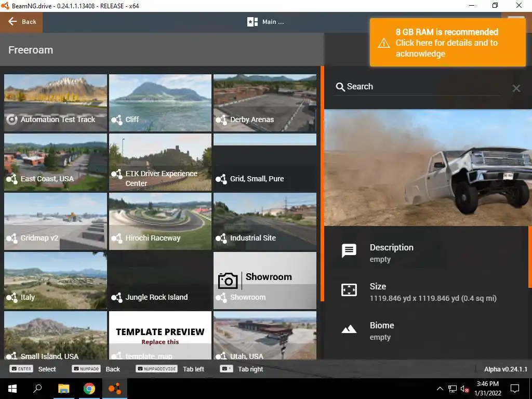Screen dimensions: 532x399
Task: Choose the Industrial Site map
Action: click(265, 221)
